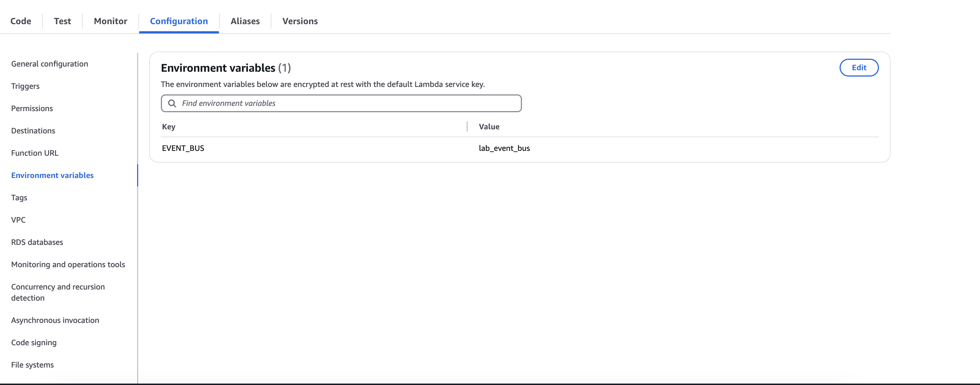
Task: Open Function URL settings
Action: (35, 153)
